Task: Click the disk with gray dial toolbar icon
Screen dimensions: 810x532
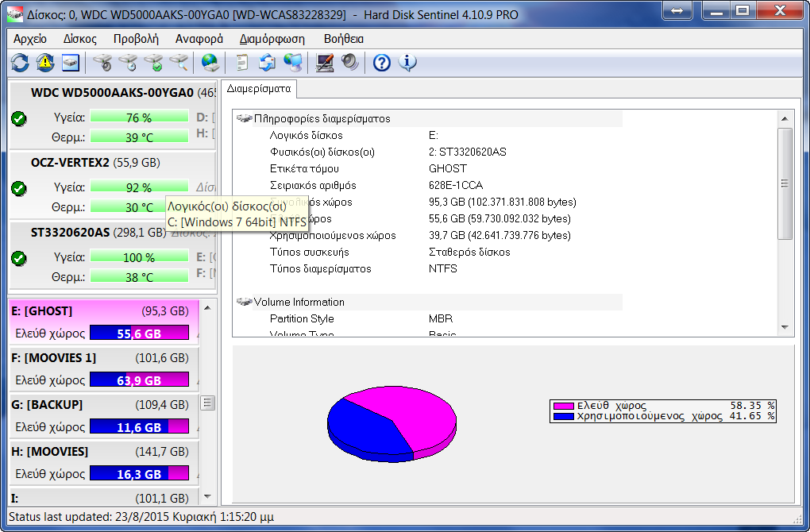Action: 102,63
